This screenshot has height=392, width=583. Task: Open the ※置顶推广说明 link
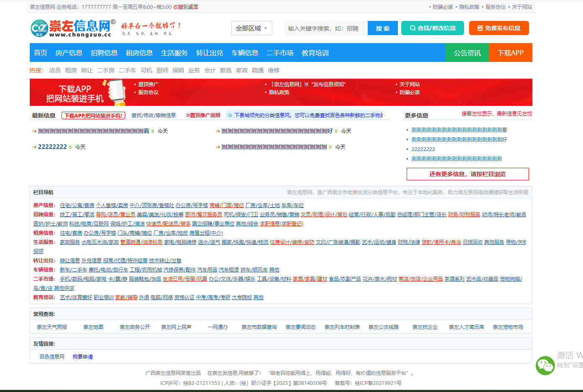coord(203,115)
